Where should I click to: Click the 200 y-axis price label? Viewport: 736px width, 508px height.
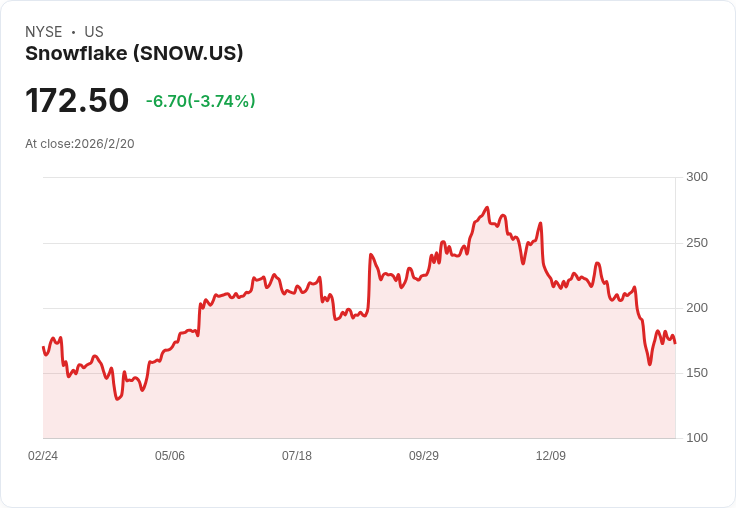pyautogui.click(x=696, y=308)
